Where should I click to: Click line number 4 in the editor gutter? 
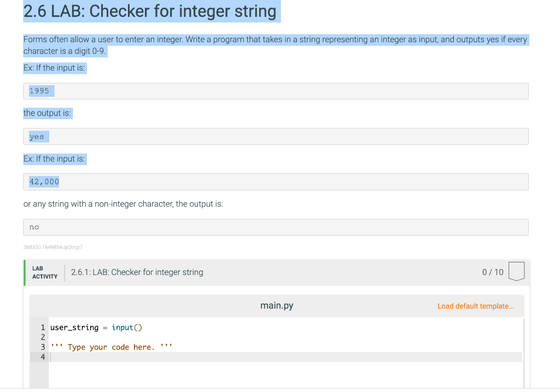(x=43, y=356)
